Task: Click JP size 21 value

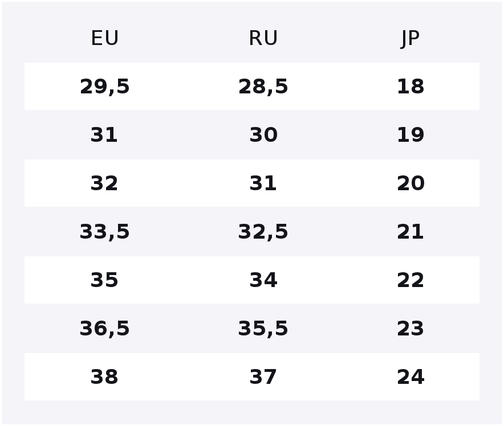Action: [410, 232]
